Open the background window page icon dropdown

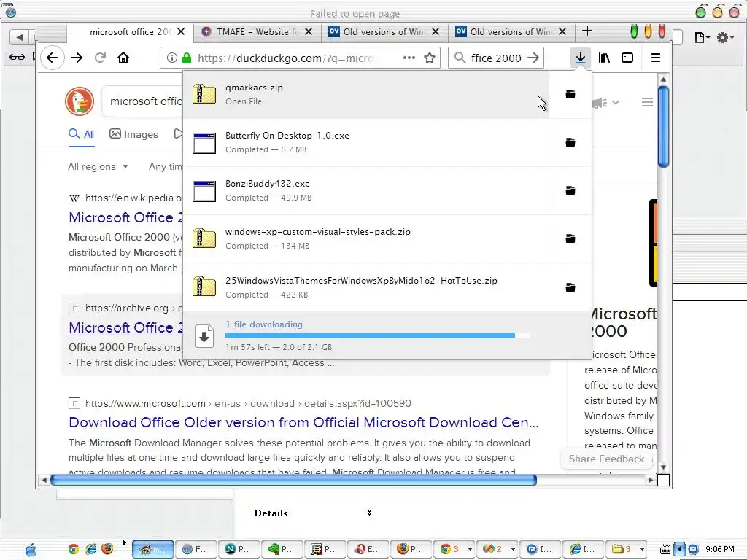(x=703, y=37)
